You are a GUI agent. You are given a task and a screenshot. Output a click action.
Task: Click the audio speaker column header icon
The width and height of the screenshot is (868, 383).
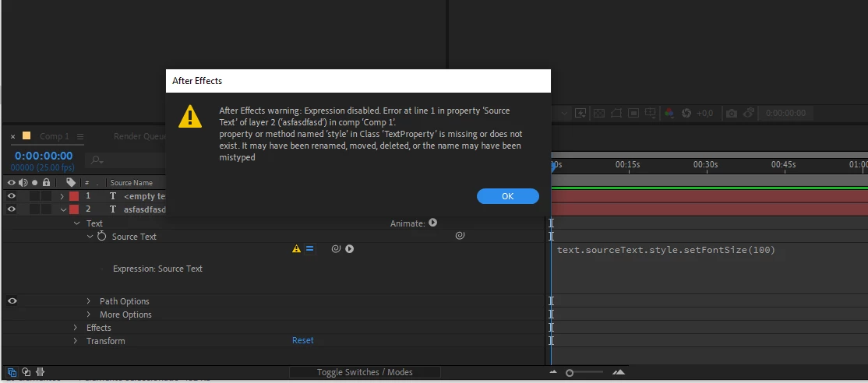point(23,182)
